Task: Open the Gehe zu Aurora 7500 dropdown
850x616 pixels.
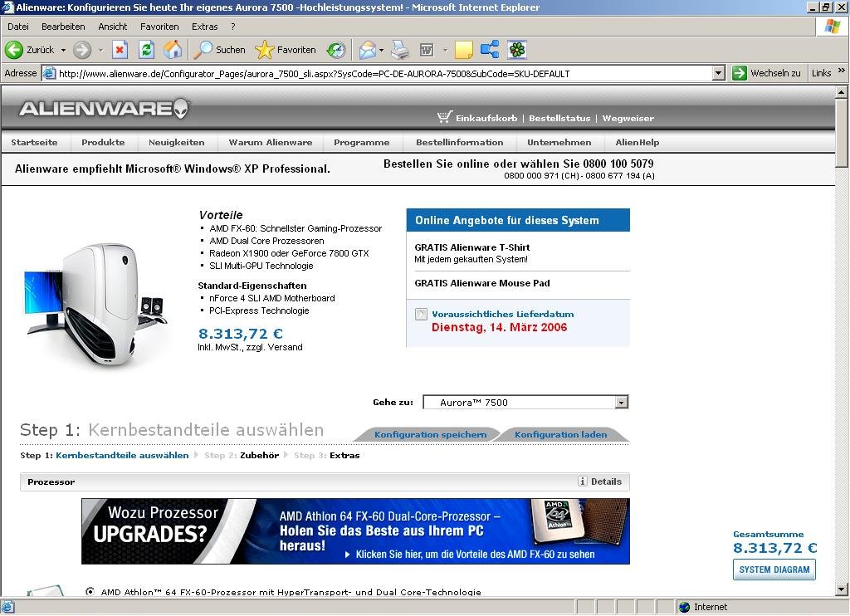Action: coord(622,402)
